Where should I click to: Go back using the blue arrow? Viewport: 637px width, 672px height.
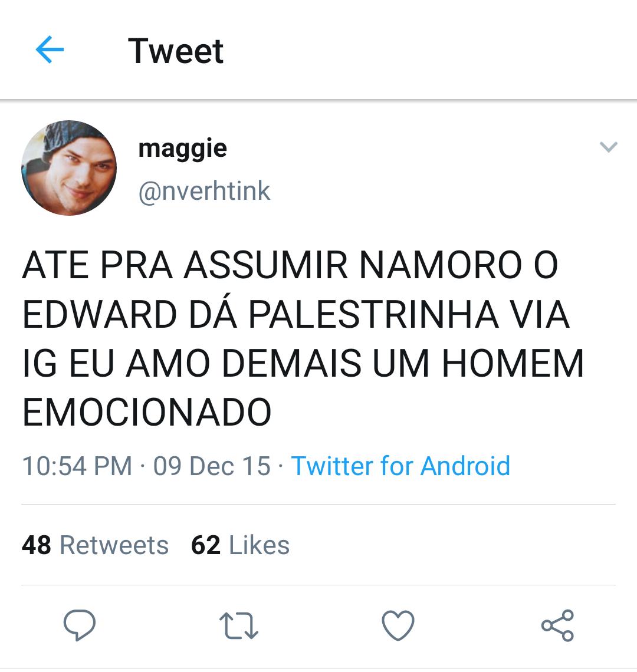[x=50, y=50]
